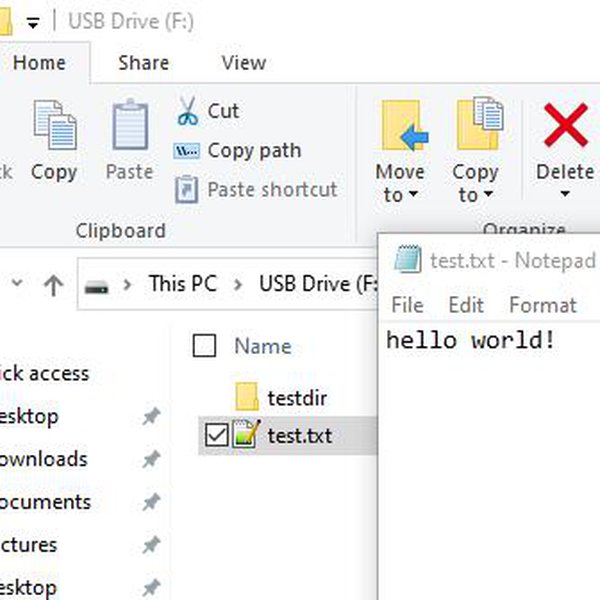Open Notepad's Format menu

[542, 305]
